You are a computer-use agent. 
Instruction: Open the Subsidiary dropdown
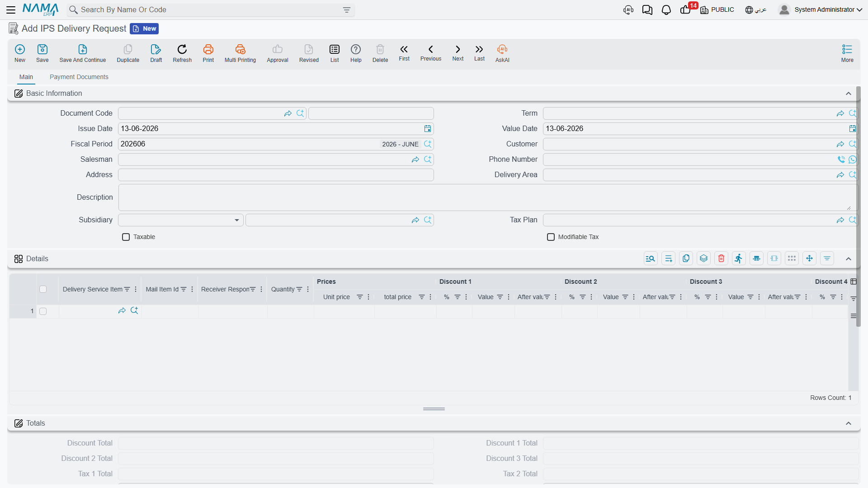coord(180,220)
